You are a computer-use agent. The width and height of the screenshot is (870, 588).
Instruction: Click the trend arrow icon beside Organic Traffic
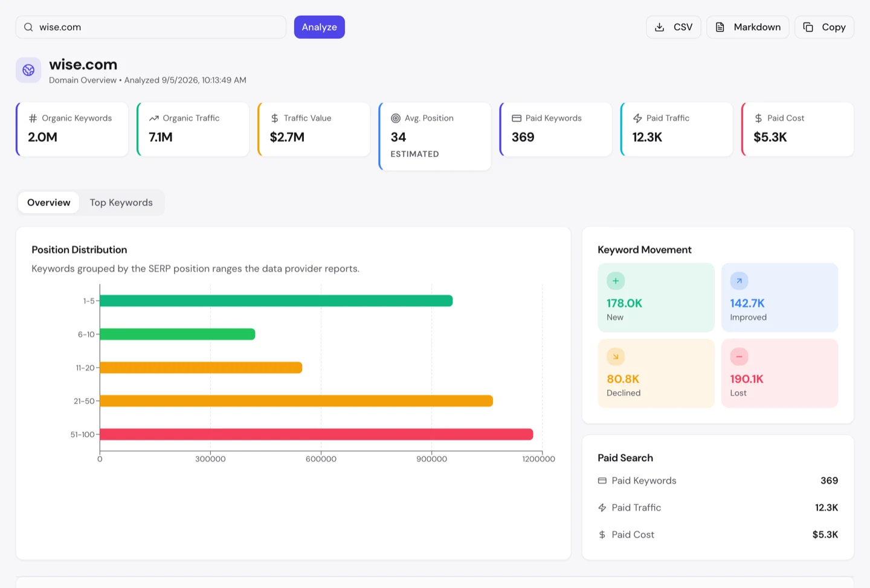pyautogui.click(x=154, y=118)
